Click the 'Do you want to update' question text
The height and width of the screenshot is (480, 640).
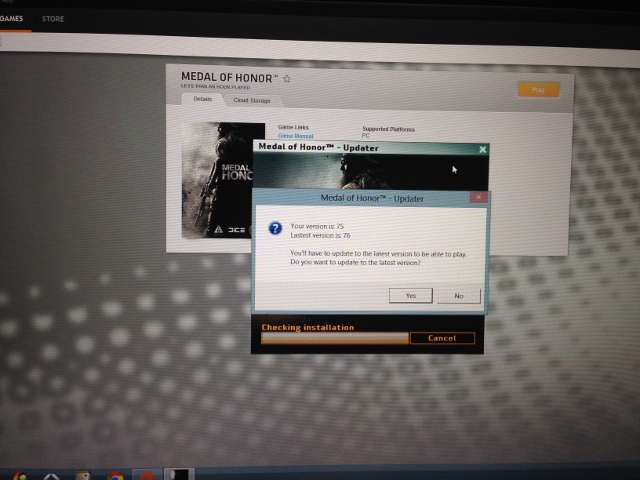(355, 262)
